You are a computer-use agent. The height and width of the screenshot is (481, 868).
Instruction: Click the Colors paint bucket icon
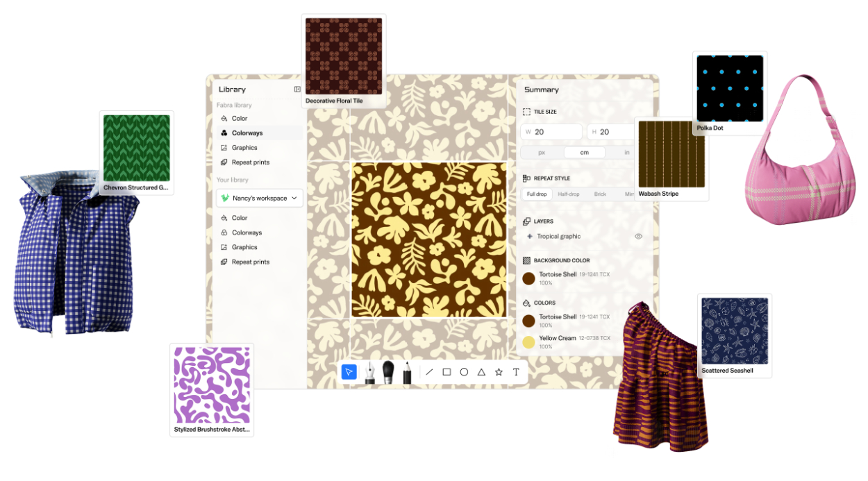click(x=526, y=303)
